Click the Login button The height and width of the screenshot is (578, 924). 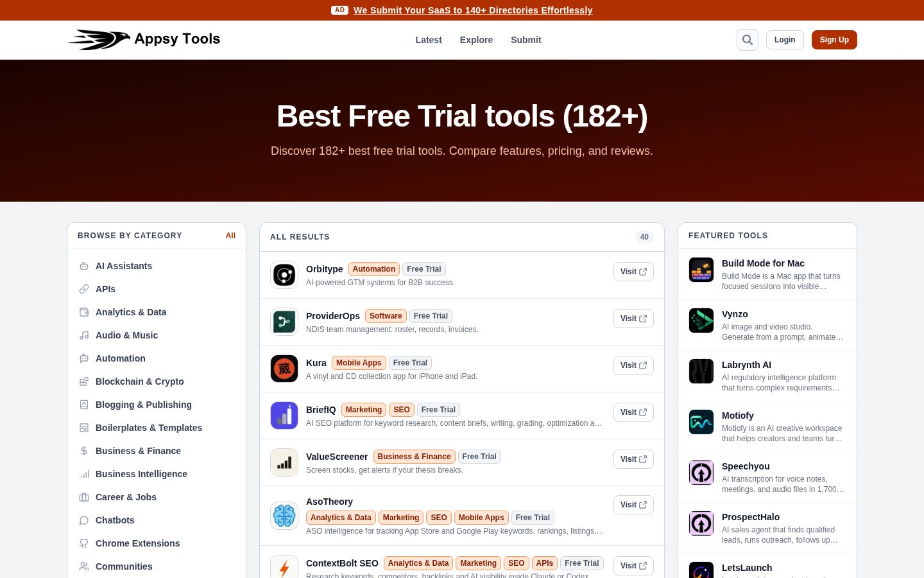[x=785, y=40]
